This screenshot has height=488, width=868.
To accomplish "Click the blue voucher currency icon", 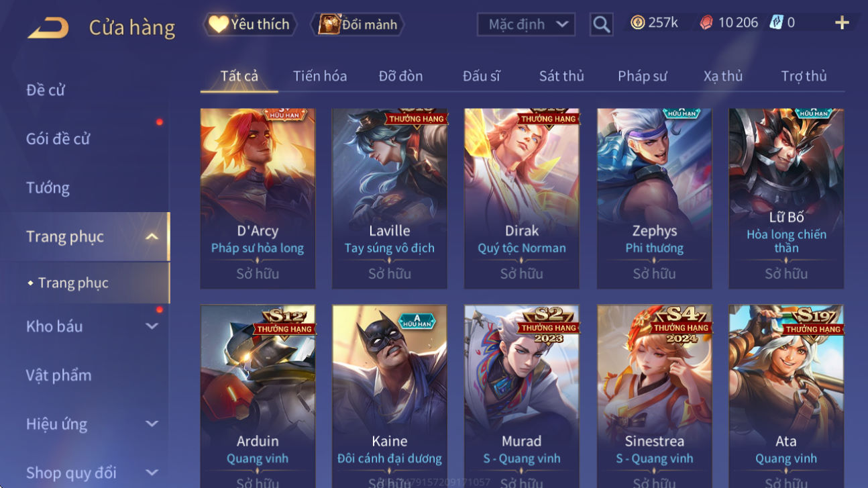I will point(776,22).
